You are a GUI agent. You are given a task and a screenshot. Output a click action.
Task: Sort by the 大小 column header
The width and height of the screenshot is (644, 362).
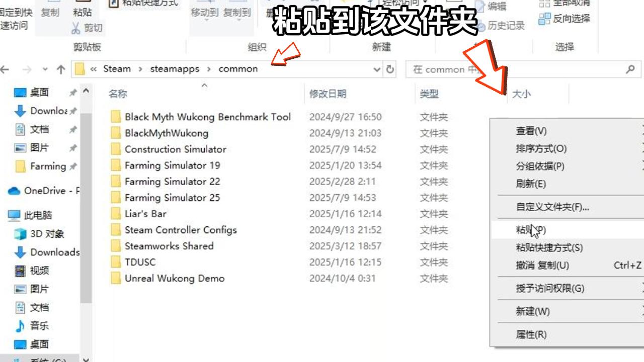tap(521, 94)
